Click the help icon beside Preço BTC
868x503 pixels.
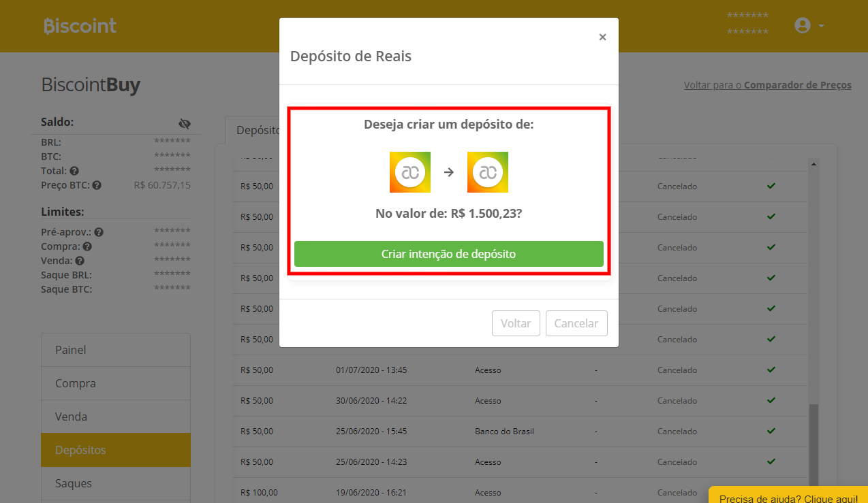coord(97,185)
